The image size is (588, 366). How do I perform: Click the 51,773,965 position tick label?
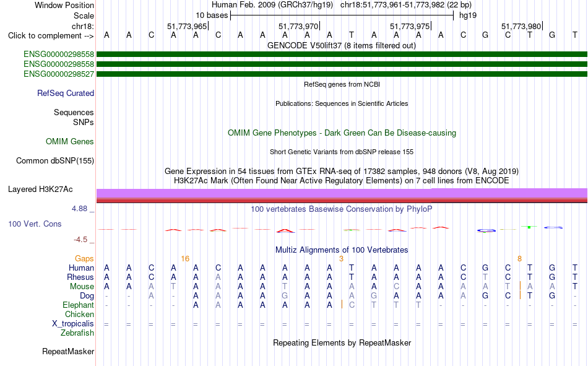tap(187, 26)
